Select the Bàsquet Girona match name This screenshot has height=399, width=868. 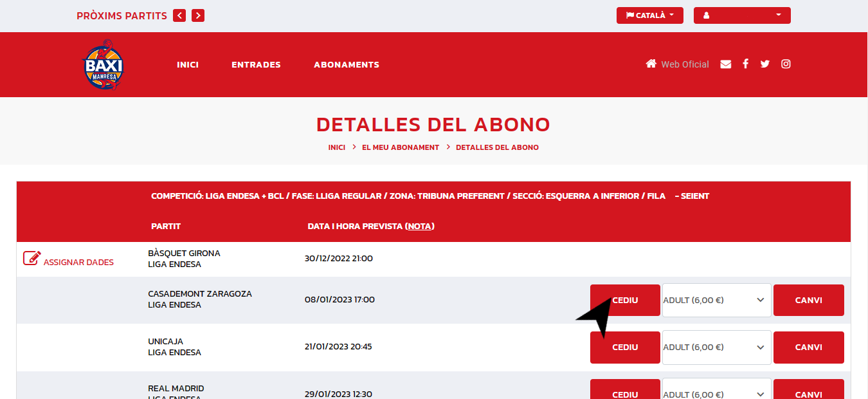184,253
